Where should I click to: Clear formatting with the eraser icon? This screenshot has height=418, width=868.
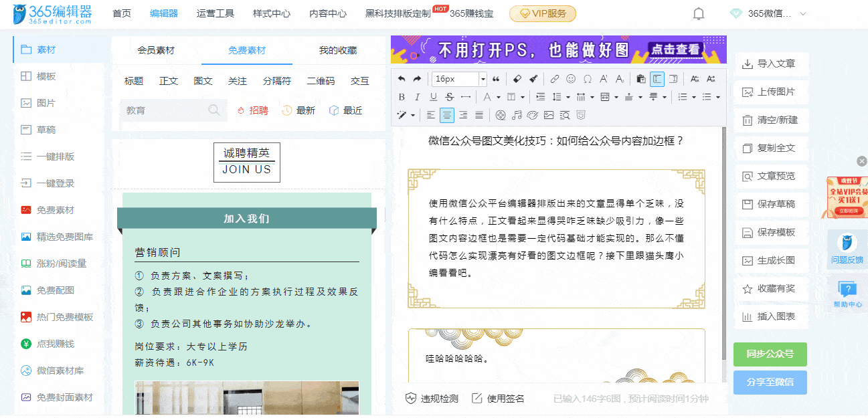click(x=517, y=79)
